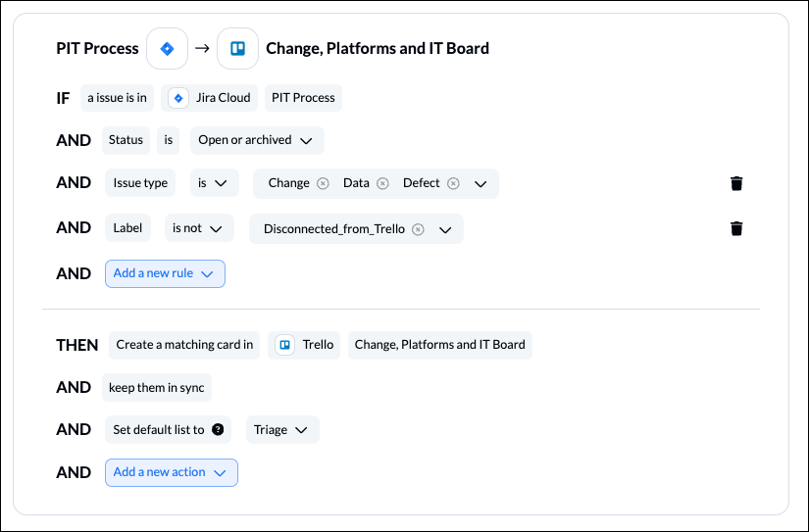Remove the Disconnected_from_Trello label tag
This screenshot has height=532, width=809.
tap(418, 229)
